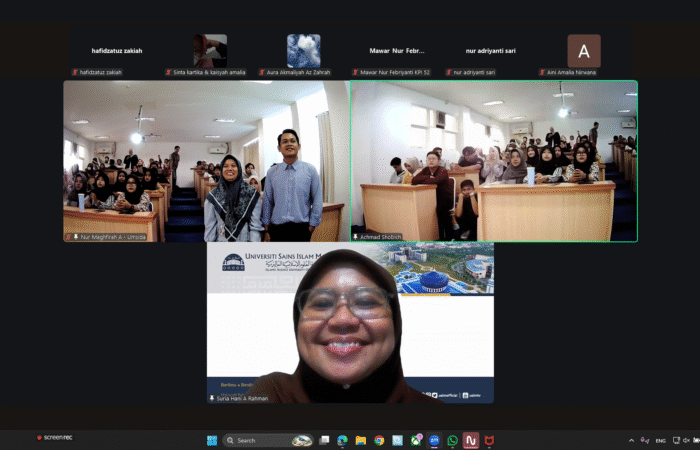Open the ENG input language switcher
The height and width of the screenshot is (450, 700).
tap(661, 440)
